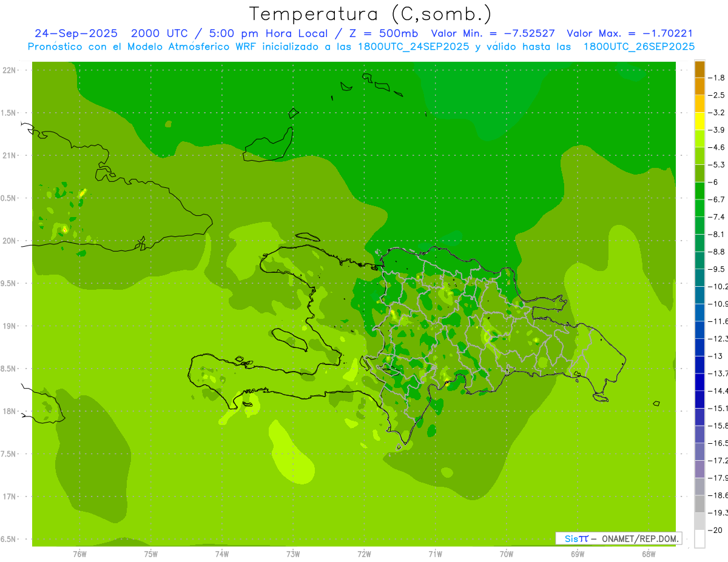Click the 72W longitude axis label

(364, 554)
